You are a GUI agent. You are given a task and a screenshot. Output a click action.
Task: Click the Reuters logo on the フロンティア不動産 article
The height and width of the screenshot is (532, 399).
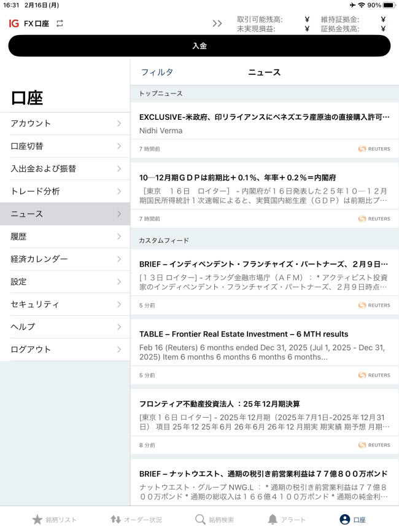[x=374, y=445]
